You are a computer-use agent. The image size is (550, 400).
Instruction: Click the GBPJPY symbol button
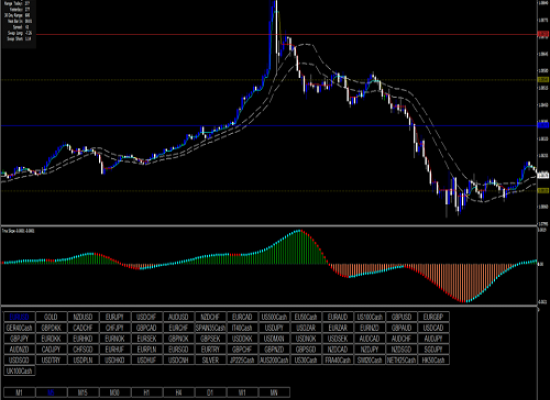coord(19,339)
